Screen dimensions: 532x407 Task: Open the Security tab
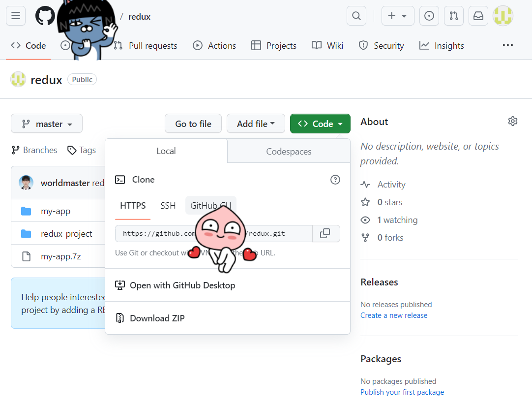point(382,46)
